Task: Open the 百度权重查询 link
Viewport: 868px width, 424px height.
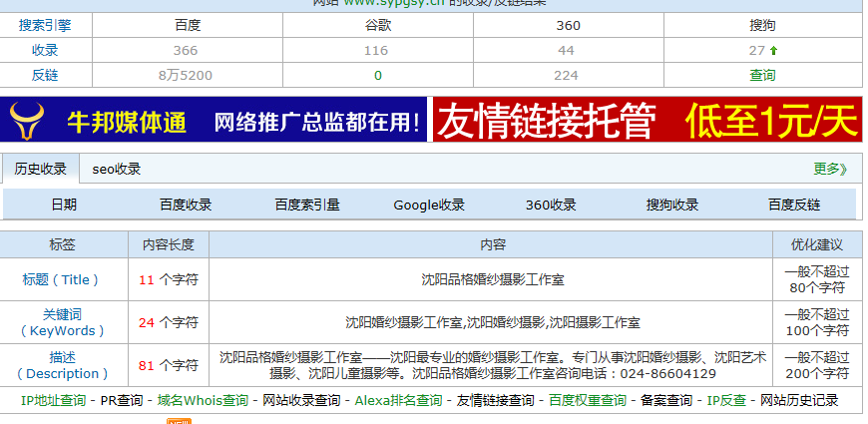Action: pos(588,400)
